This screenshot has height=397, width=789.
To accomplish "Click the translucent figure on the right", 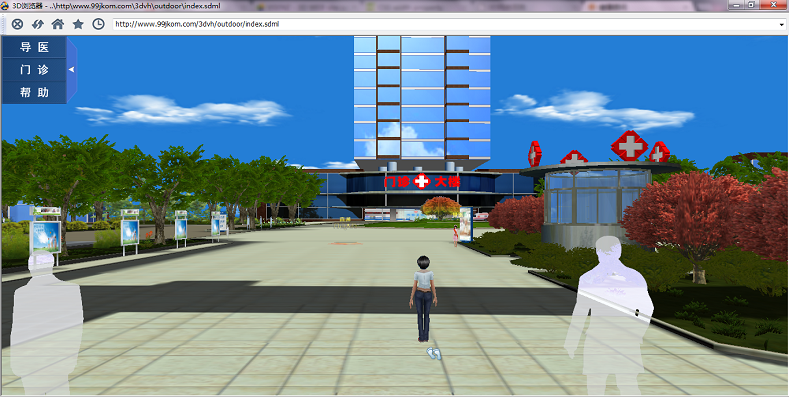I will pos(609,315).
